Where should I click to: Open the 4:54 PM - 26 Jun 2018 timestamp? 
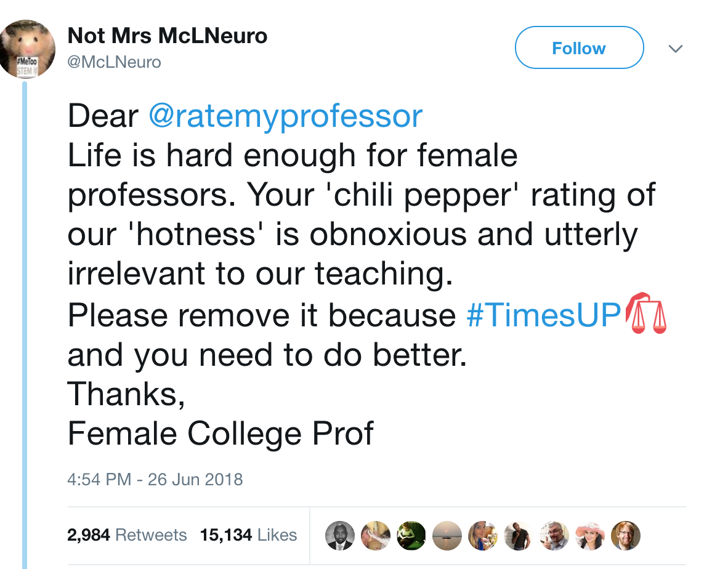point(155,479)
